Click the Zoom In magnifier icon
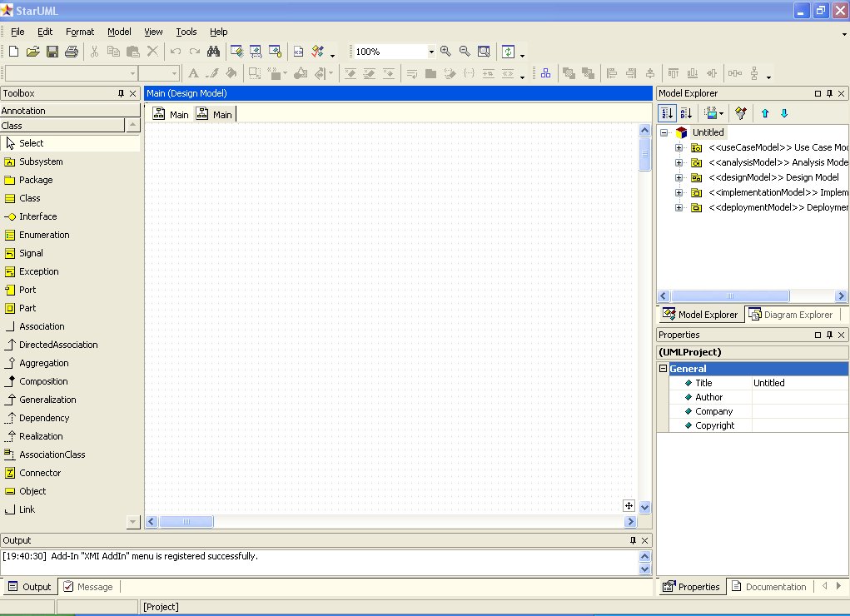 tap(445, 52)
